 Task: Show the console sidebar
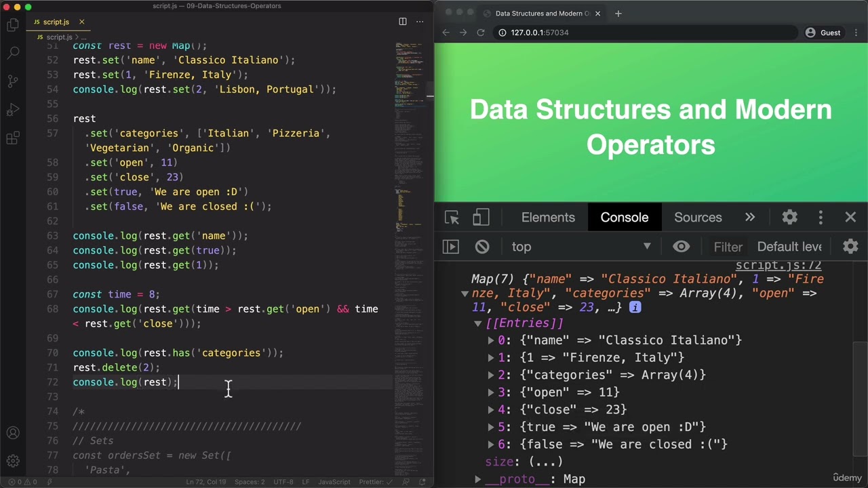pyautogui.click(x=451, y=247)
